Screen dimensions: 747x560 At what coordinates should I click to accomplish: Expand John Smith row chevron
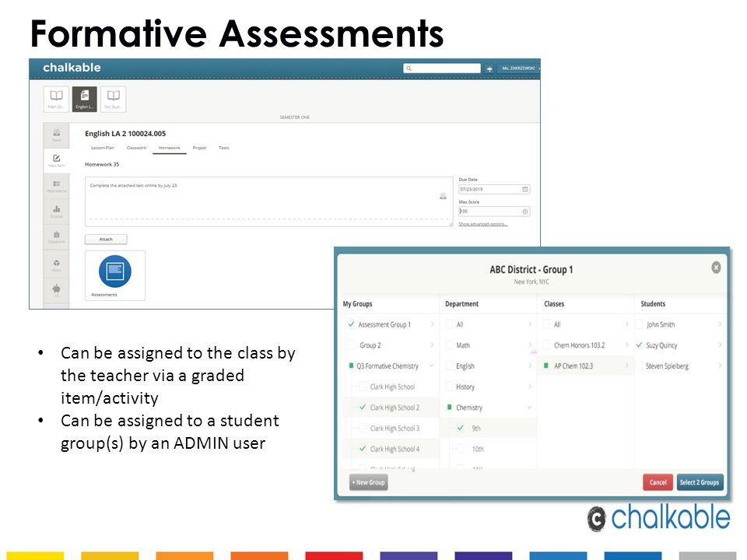719,324
